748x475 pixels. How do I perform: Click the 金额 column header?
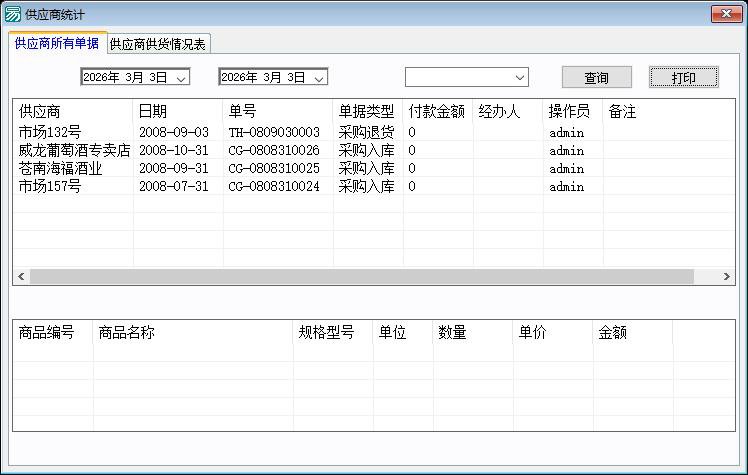click(612, 332)
